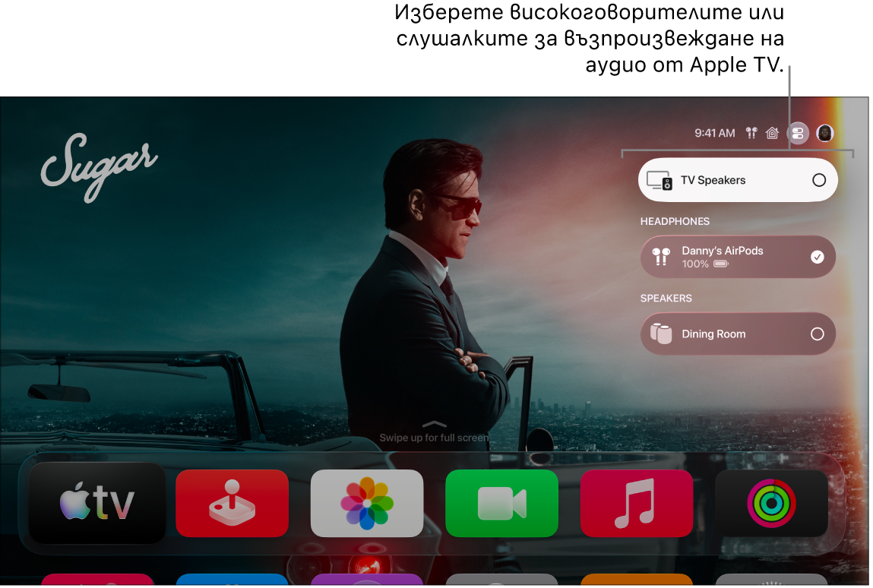Image resolution: width=873 pixels, height=588 pixels.
Task: Uncheck Danny's AirPods checkmark
Action: click(818, 257)
